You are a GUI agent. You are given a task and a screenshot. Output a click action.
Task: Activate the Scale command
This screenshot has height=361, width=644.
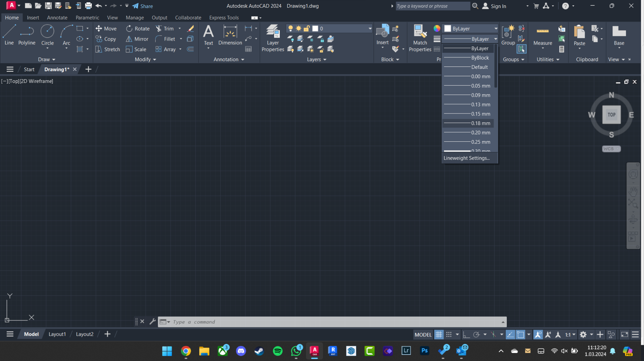pyautogui.click(x=136, y=49)
